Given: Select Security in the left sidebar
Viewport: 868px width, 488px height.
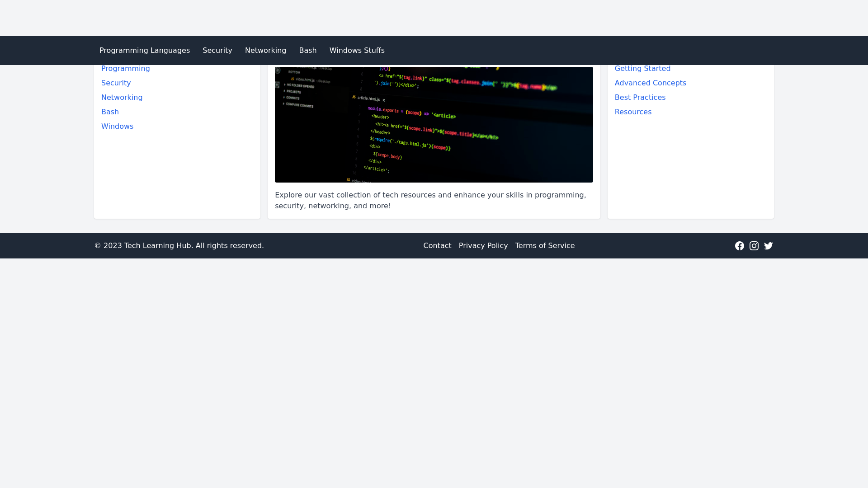Looking at the screenshot, I should click(x=116, y=83).
